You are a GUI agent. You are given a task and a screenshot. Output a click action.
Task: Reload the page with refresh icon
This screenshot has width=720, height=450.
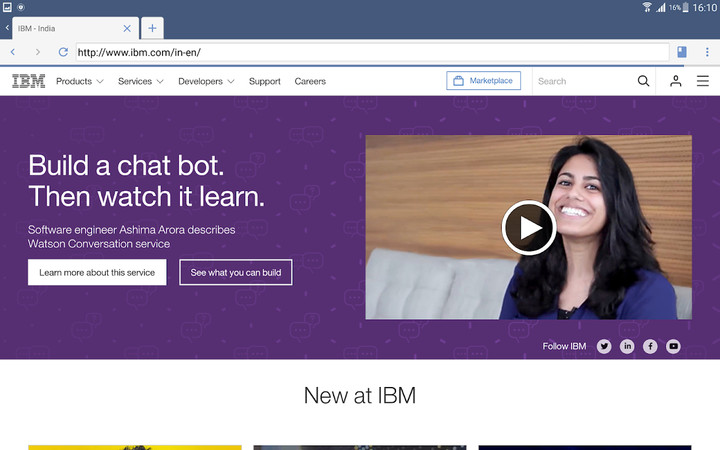[63, 52]
